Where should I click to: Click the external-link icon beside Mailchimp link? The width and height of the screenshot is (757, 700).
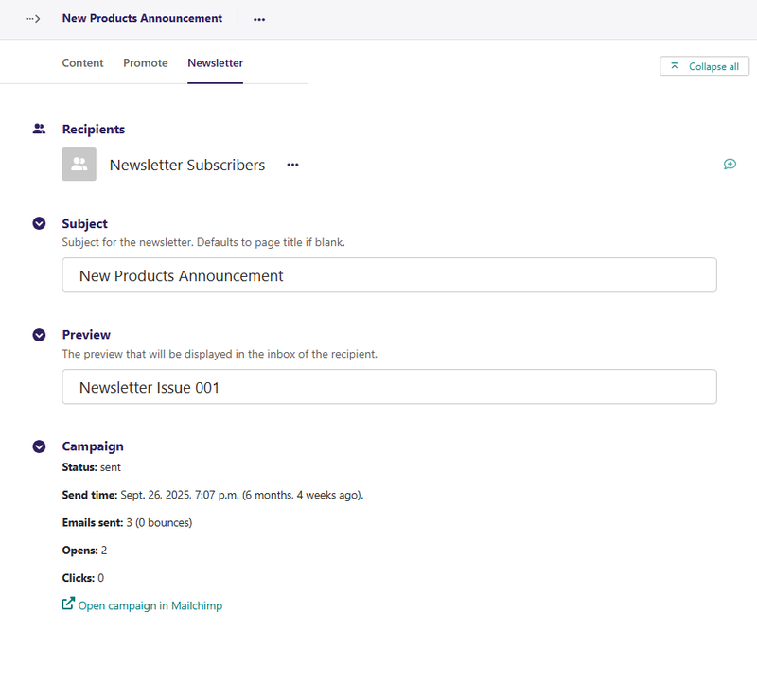click(x=68, y=604)
